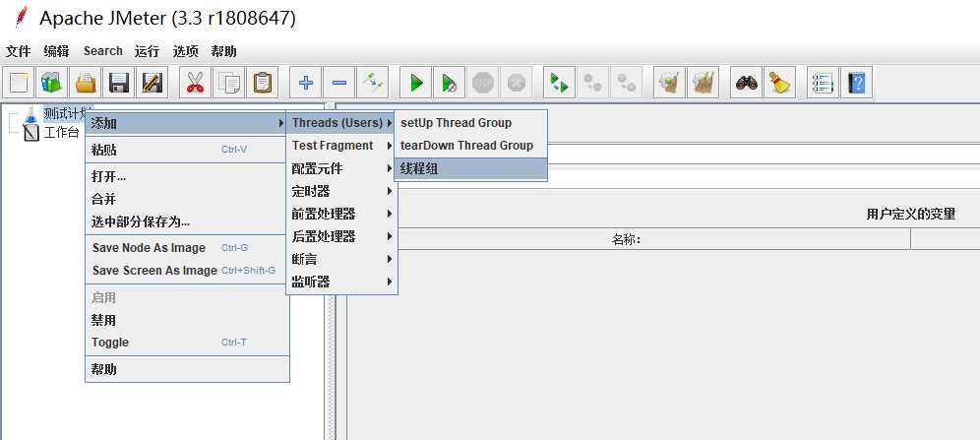Select setUp Thread Group

click(470, 123)
